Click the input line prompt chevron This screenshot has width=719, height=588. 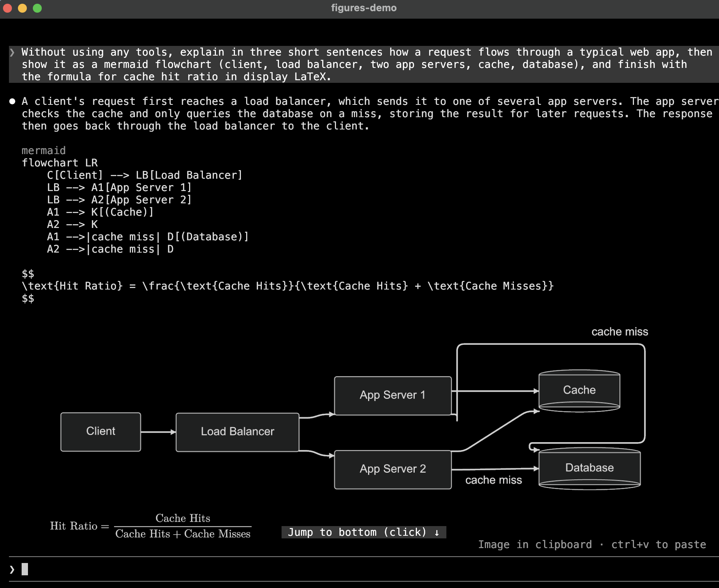pos(12,569)
